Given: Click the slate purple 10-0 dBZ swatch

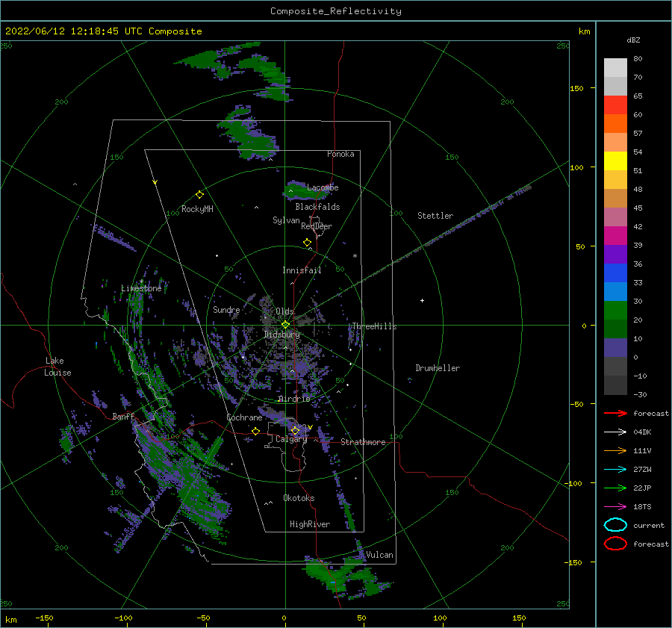Looking at the screenshot, I should pyautogui.click(x=615, y=348).
